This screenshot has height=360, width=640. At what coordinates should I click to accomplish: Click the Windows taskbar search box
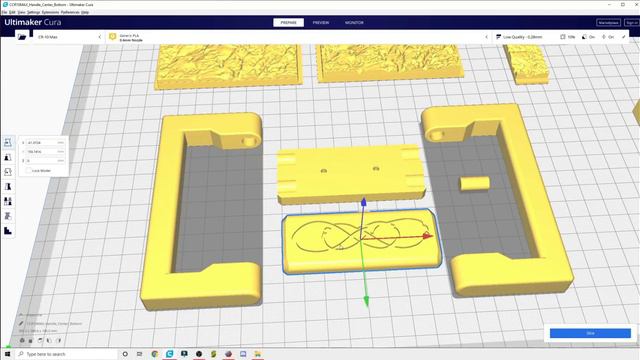point(67,354)
